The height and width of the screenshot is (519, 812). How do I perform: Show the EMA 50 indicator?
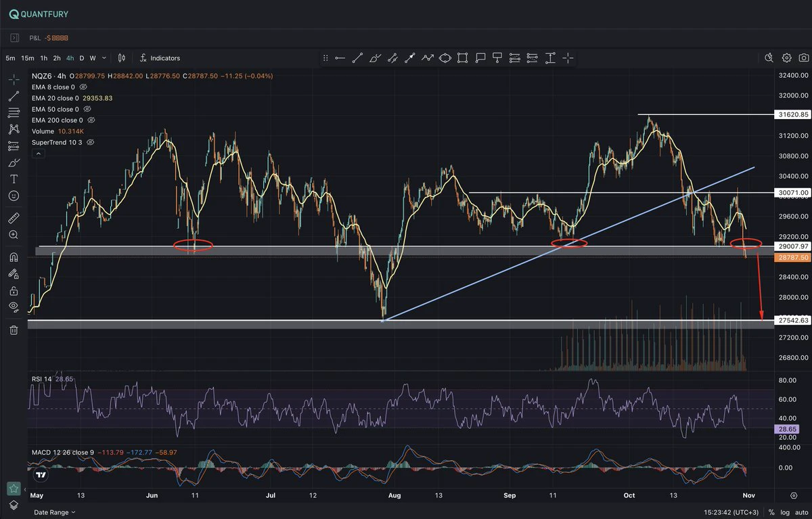click(x=87, y=109)
